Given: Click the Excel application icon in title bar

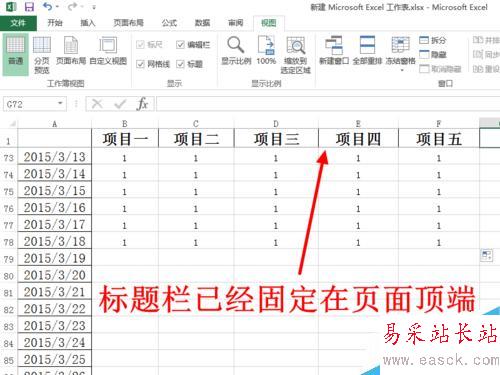Looking at the screenshot, I should click(x=11, y=7).
